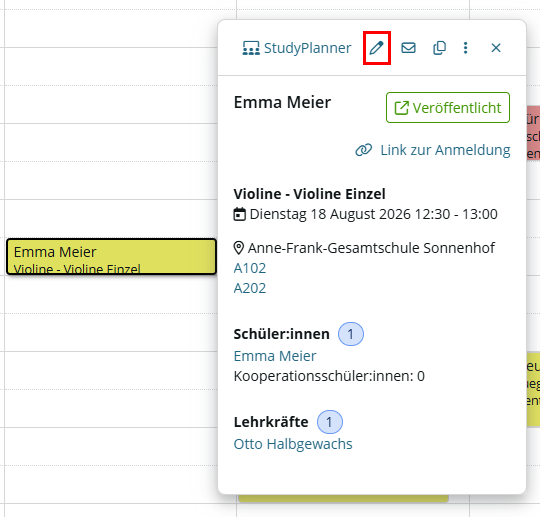The height and width of the screenshot is (517, 540).
Task: Open the envelope email icon
Action: [x=408, y=48]
